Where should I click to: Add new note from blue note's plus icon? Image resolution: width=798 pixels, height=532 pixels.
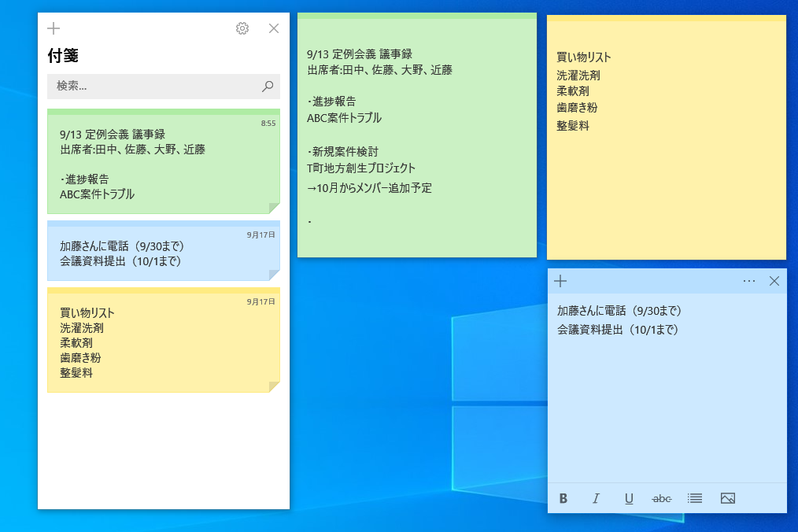[560, 281]
